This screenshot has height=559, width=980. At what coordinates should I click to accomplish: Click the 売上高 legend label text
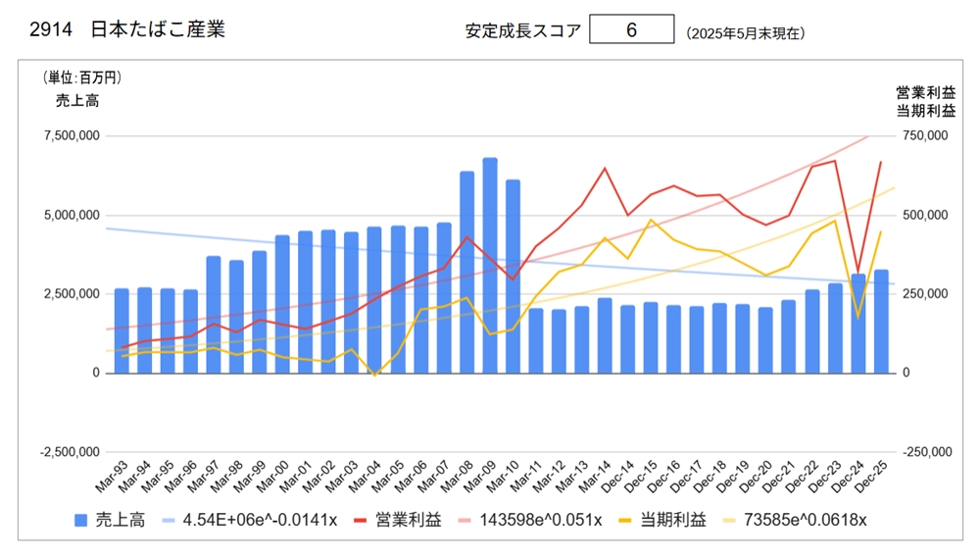point(120,520)
